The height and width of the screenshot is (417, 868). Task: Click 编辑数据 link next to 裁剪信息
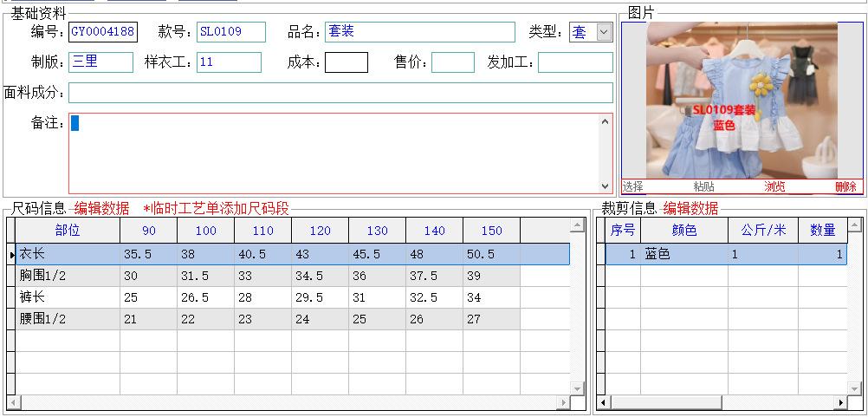tap(690, 208)
